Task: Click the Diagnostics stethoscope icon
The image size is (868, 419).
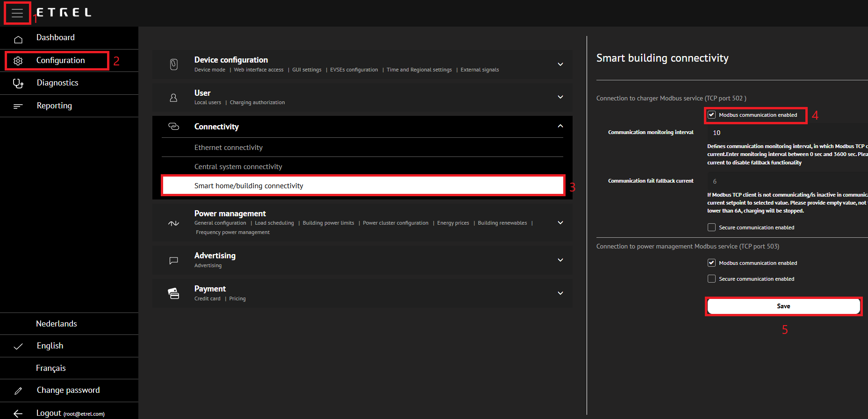Action: (18, 83)
